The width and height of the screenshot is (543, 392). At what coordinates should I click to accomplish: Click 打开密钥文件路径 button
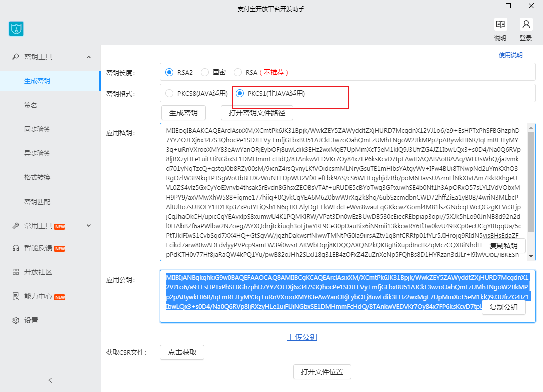click(257, 113)
